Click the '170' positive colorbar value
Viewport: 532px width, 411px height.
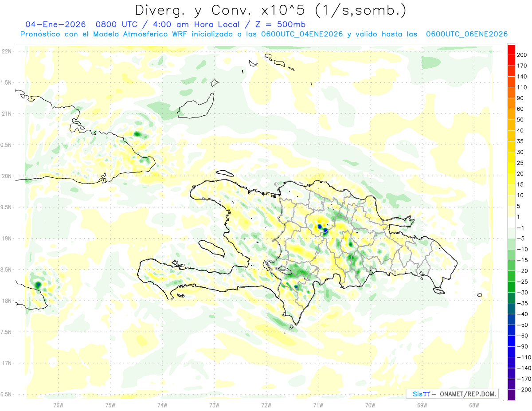(522, 66)
